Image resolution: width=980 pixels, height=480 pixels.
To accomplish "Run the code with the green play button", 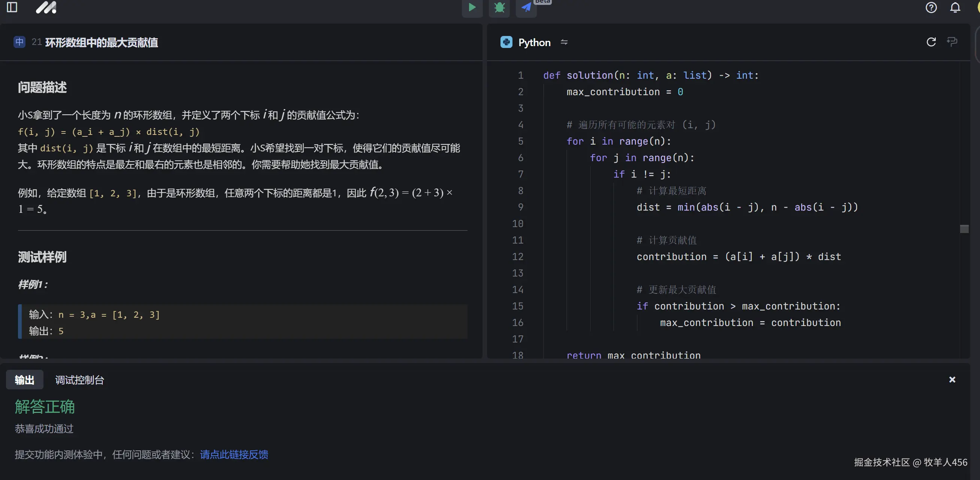I will click(472, 7).
